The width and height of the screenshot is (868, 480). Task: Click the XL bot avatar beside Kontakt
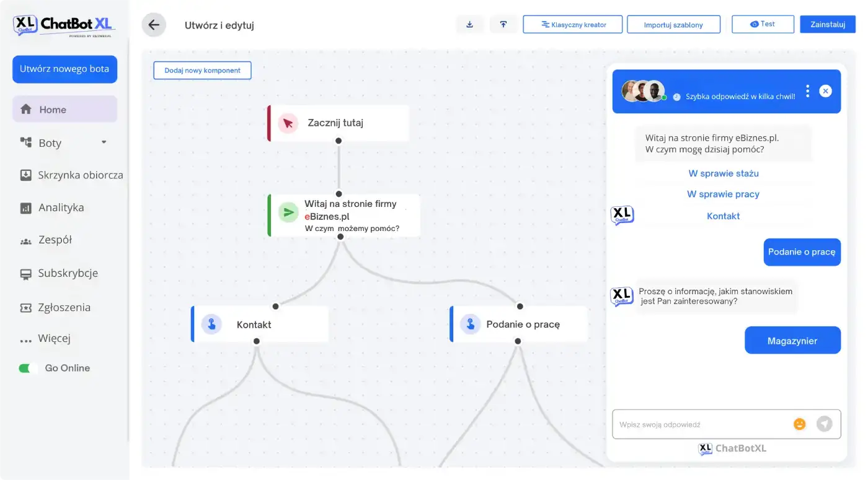point(622,215)
